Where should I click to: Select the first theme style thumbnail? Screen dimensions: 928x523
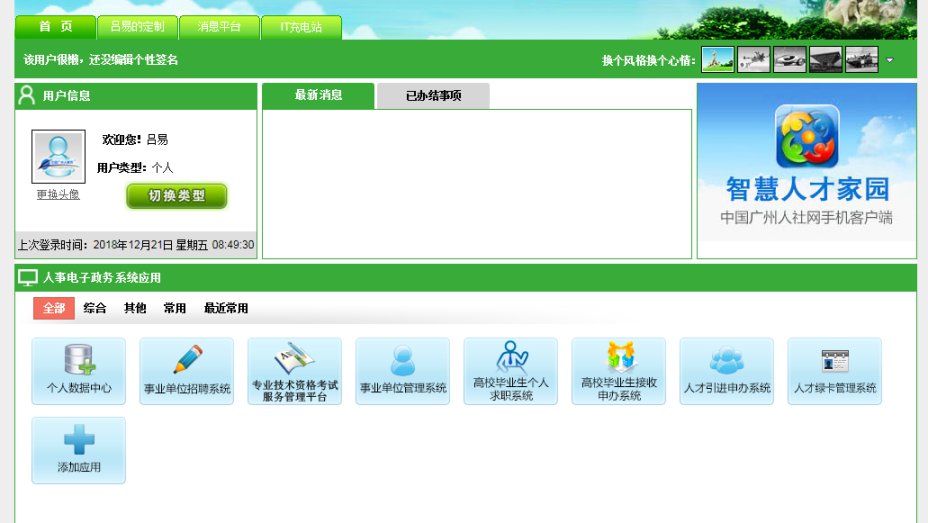(718, 60)
